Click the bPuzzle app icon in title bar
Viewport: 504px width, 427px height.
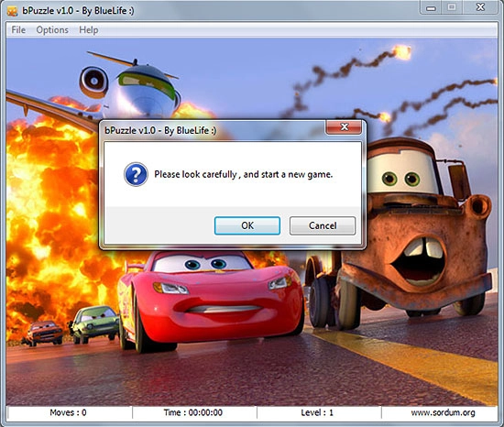[12, 11]
